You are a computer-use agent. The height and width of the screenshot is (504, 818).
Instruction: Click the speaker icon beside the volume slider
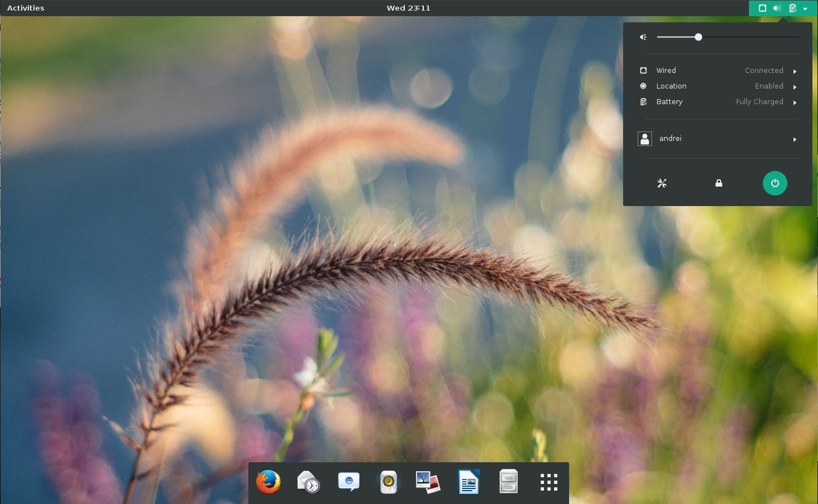click(x=643, y=37)
